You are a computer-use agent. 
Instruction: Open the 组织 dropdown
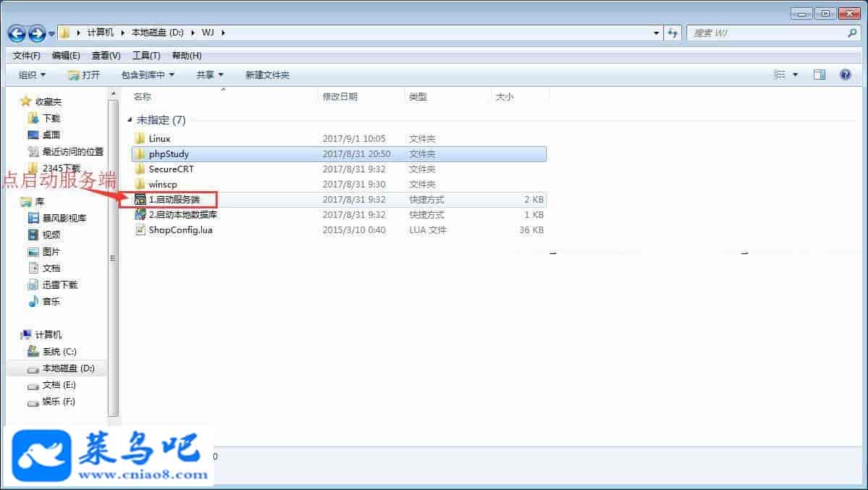pos(32,75)
